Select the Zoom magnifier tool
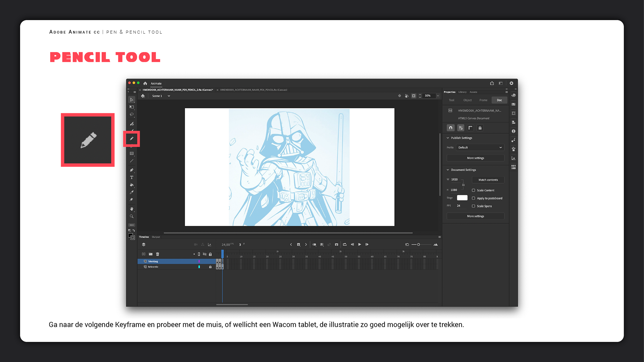The image size is (644, 362). (131, 216)
